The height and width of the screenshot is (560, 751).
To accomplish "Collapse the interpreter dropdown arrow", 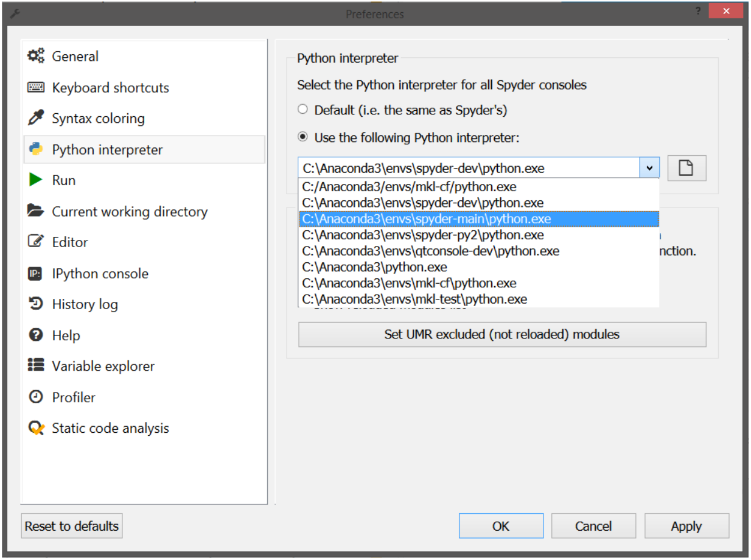I will pyautogui.click(x=649, y=168).
